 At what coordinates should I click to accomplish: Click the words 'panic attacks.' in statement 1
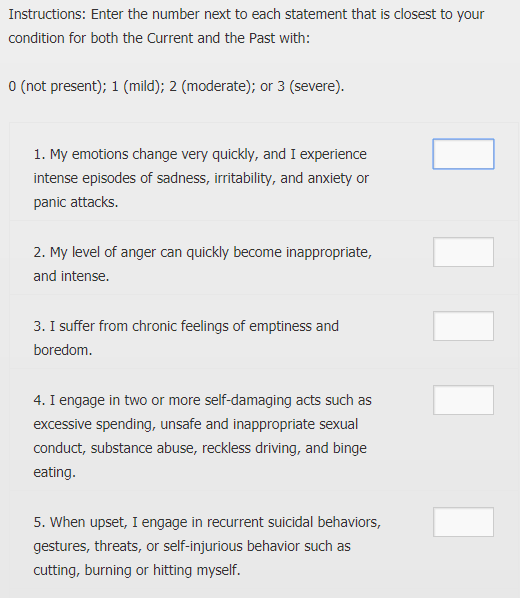point(76,202)
